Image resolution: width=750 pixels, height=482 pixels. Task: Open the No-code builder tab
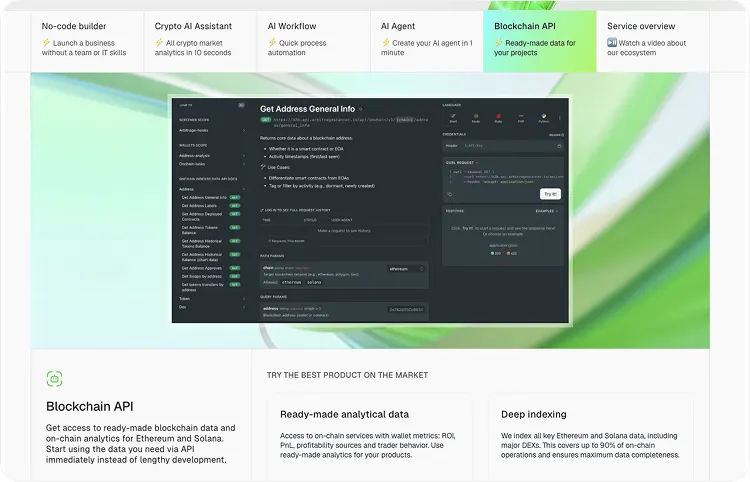tap(87, 41)
